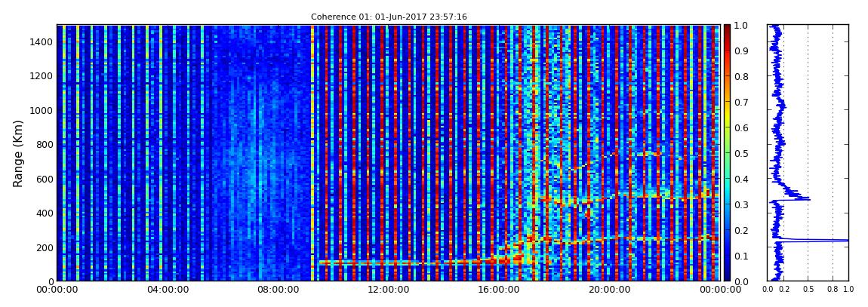Click the 0.6 label on the colorbar
868x307 pixels.
(x=741, y=127)
